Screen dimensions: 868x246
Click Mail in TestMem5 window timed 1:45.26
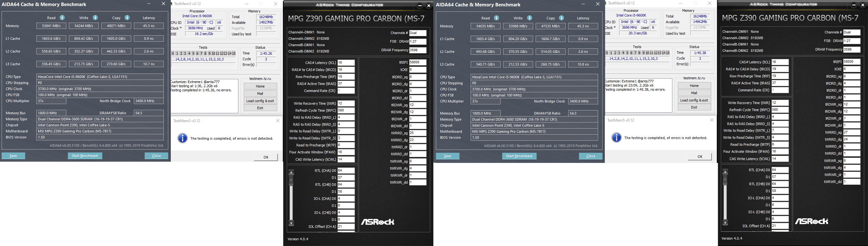click(260, 94)
